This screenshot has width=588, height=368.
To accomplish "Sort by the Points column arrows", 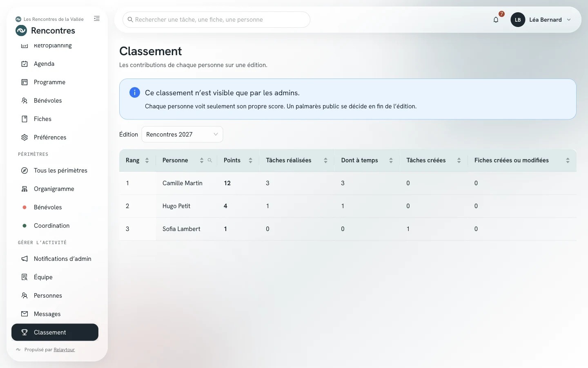I will pyautogui.click(x=250, y=160).
